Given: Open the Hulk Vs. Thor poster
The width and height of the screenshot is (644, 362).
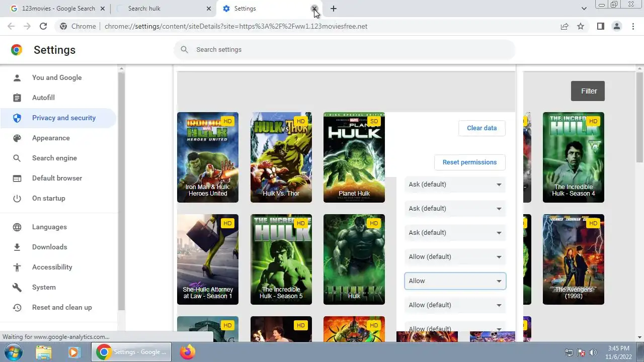Looking at the screenshot, I should [x=281, y=157].
